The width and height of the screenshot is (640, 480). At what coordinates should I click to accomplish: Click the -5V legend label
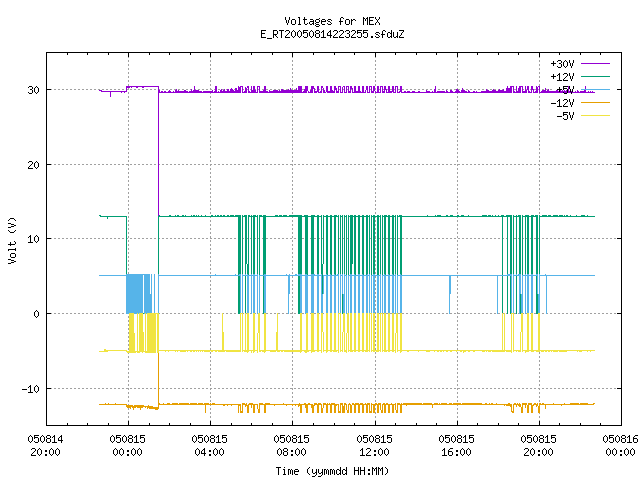pos(565,116)
